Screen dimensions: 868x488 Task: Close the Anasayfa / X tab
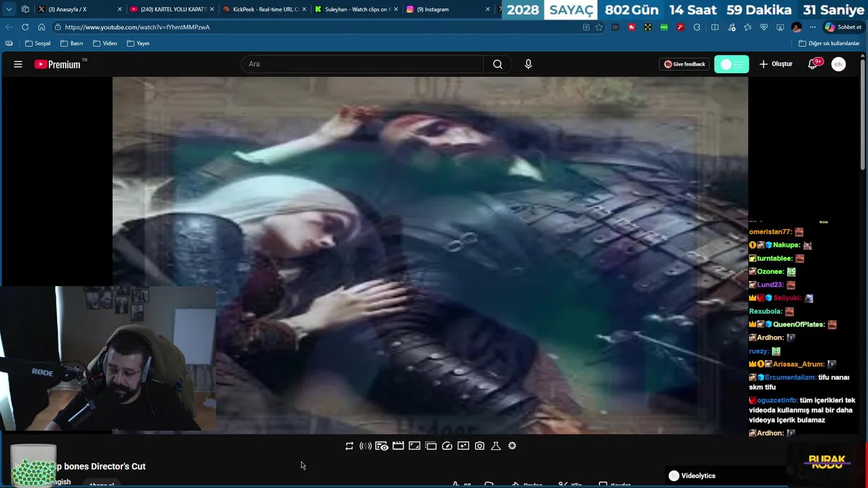120,9
